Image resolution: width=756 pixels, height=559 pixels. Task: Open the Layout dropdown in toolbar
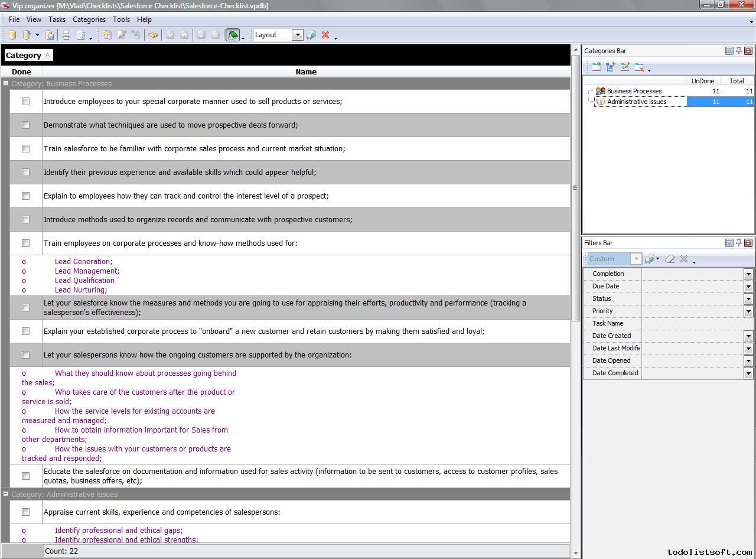(298, 35)
